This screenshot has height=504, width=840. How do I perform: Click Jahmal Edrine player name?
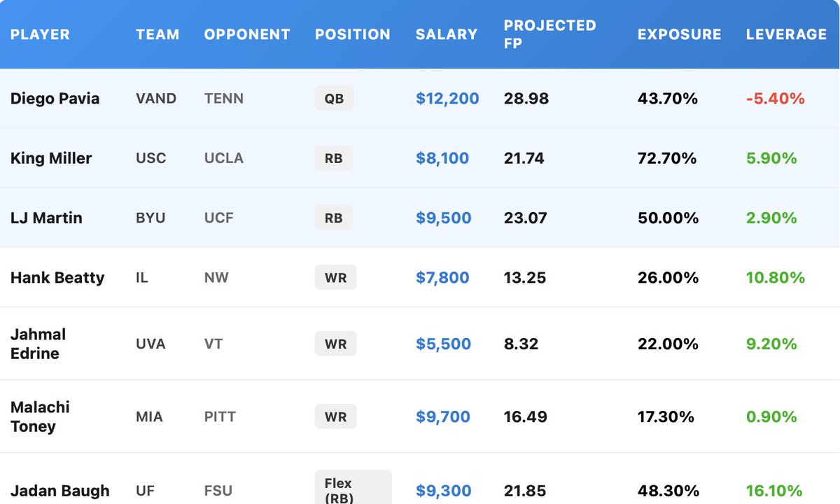tap(38, 344)
